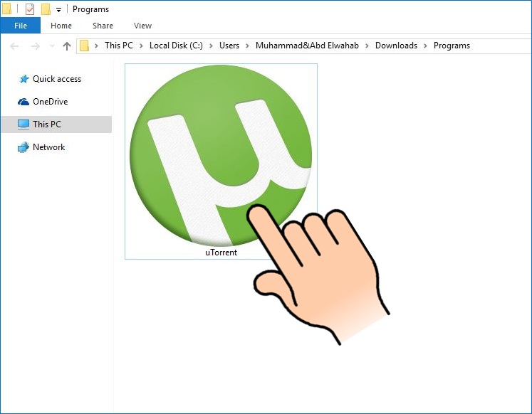Expand chevron after Muhammad&Abd Elwahab breadcrumb
Image resolution: width=532 pixels, height=414 pixels.
tap(367, 46)
